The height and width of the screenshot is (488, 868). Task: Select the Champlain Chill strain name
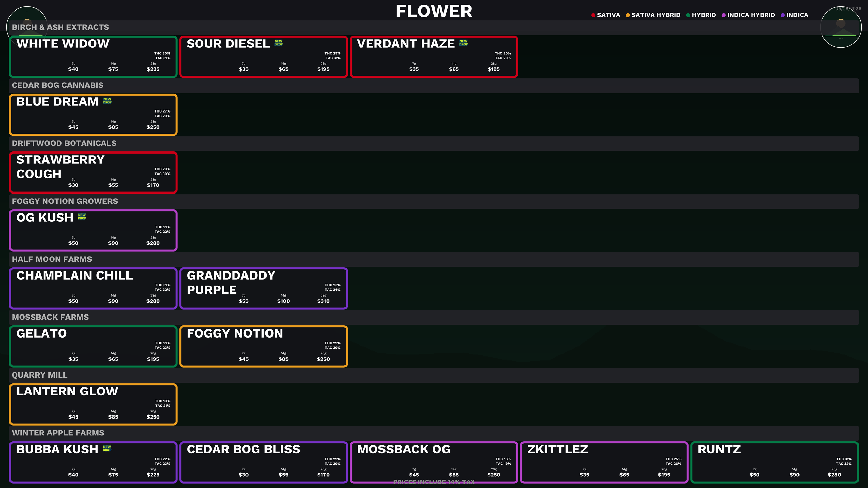coord(75,276)
